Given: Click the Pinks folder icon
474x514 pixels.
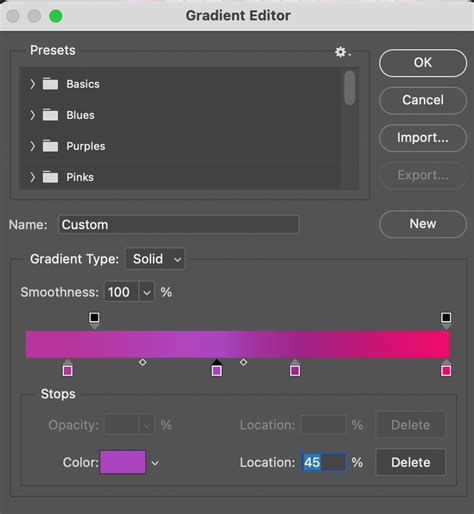Looking at the screenshot, I should [50, 177].
